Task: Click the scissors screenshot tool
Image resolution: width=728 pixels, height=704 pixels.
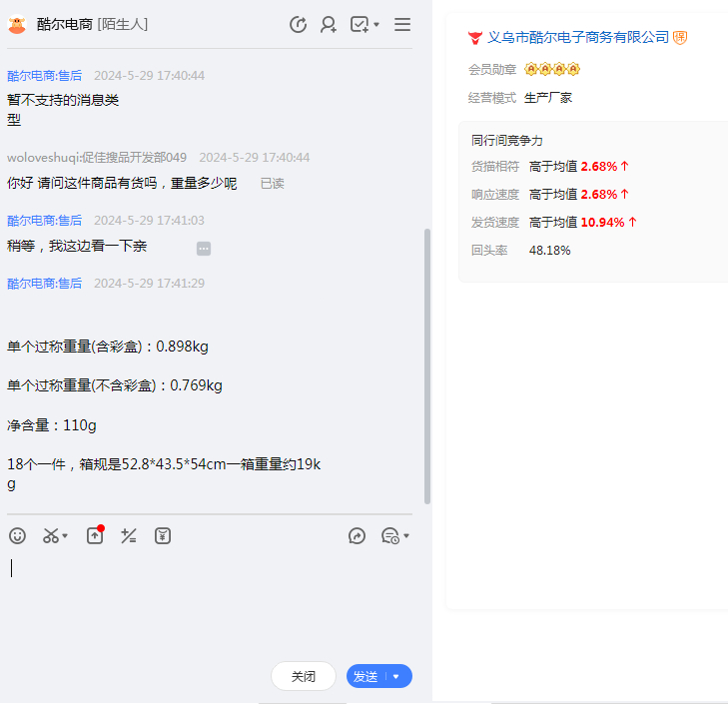Action: [50, 536]
